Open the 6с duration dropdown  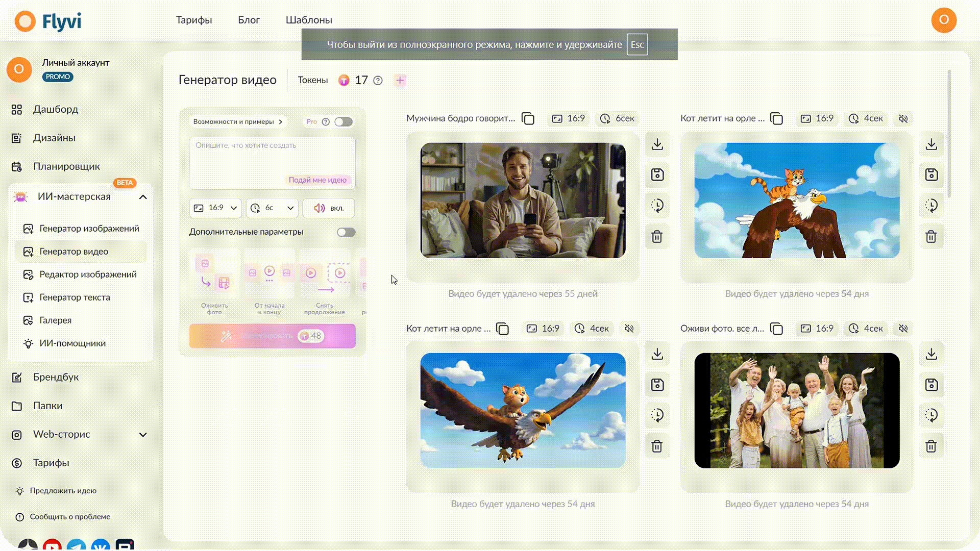coord(272,208)
